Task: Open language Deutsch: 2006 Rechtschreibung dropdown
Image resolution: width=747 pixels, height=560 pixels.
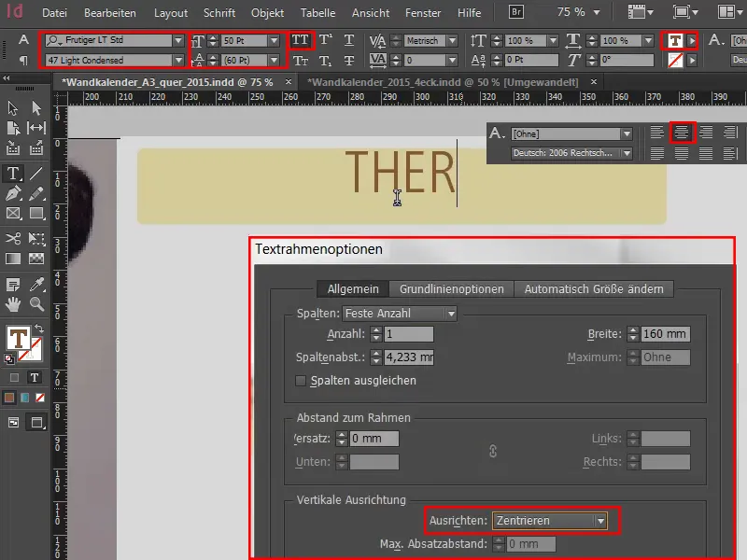Action: [627, 153]
